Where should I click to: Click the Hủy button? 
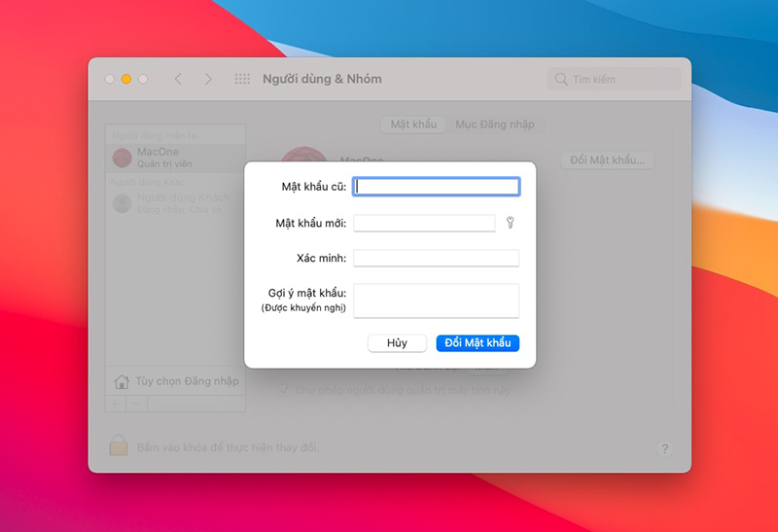click(x=397, y=343)
